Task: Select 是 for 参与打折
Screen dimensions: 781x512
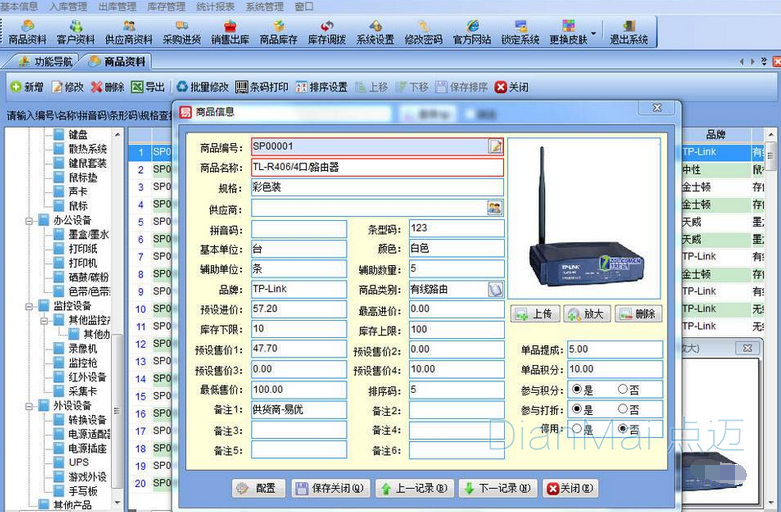Action: coord(577,409)
